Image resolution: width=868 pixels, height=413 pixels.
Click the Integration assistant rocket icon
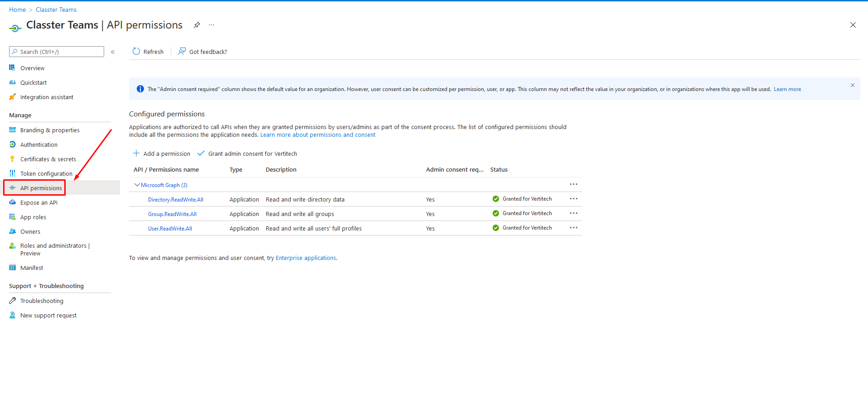[12, 97]
